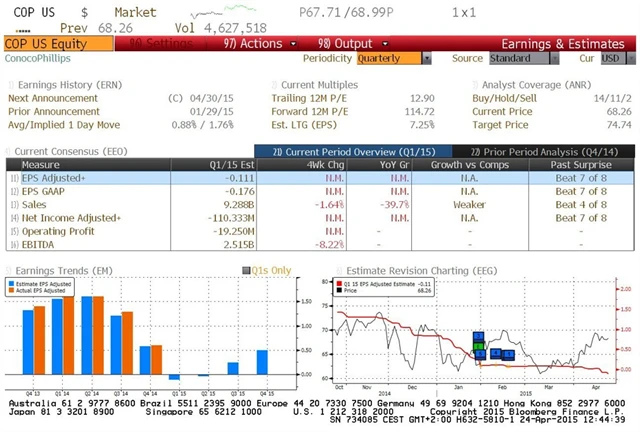This screenshot has height=432, width=640.
Task: Click the green event marker on revision chart
Action: [x=479, y=348]
